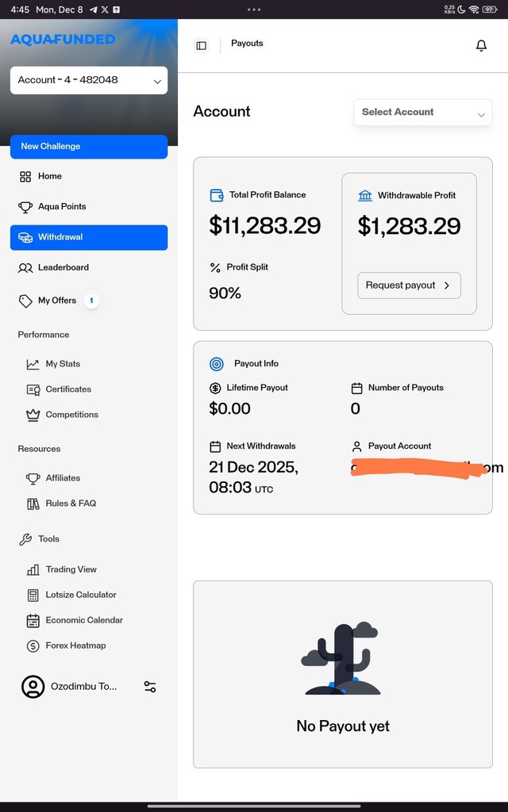Click the Trading View bar chart icon
This screenshot has height=812, width=508.
coord(33,569)
